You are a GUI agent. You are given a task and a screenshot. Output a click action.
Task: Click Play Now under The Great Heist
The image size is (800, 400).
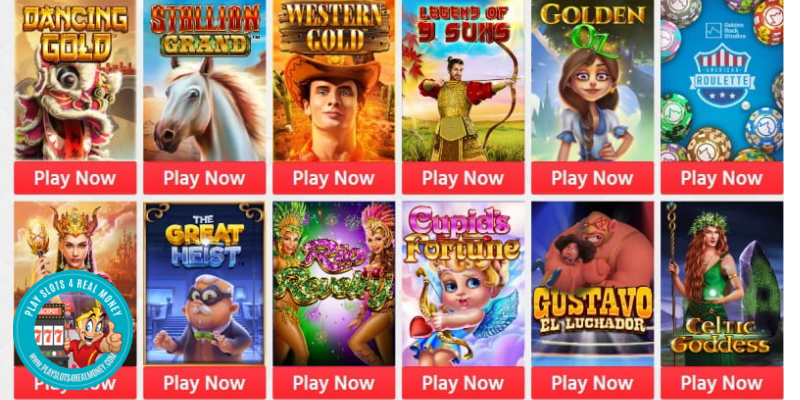(x=205, y=383)
